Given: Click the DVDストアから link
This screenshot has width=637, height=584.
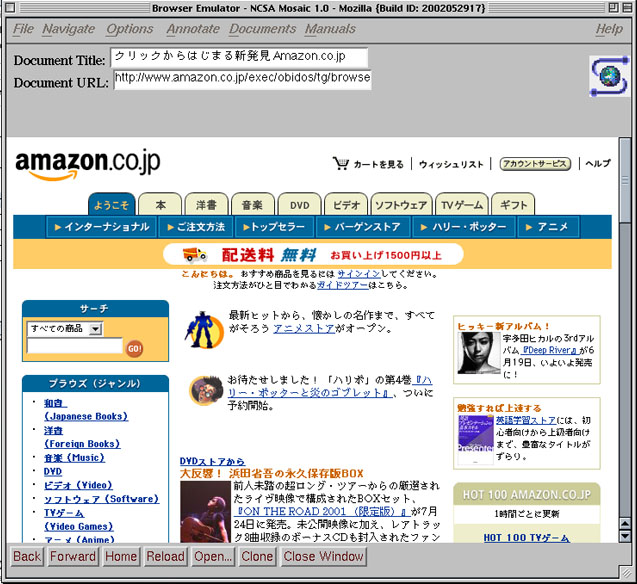Looking at the screenshot, I should click(x=212, y=461).
